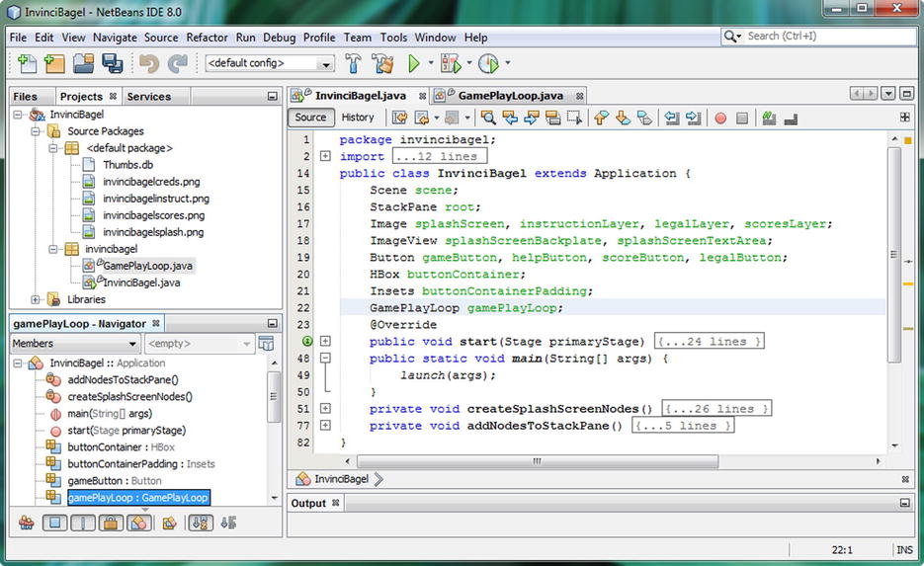Image resolution: width=924 pixels, height=566 pixels.
Task: Select invincibagelsplash.png in the Projects tree
Action: point(153,232)
